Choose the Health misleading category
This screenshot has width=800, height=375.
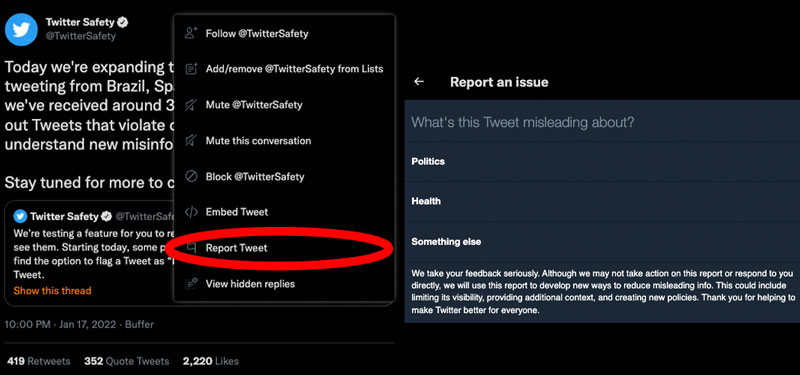coord(602,202)
